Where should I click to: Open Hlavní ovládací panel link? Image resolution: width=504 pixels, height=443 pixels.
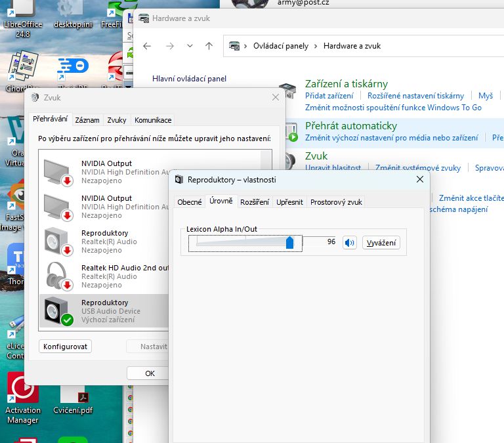(189, 79)
